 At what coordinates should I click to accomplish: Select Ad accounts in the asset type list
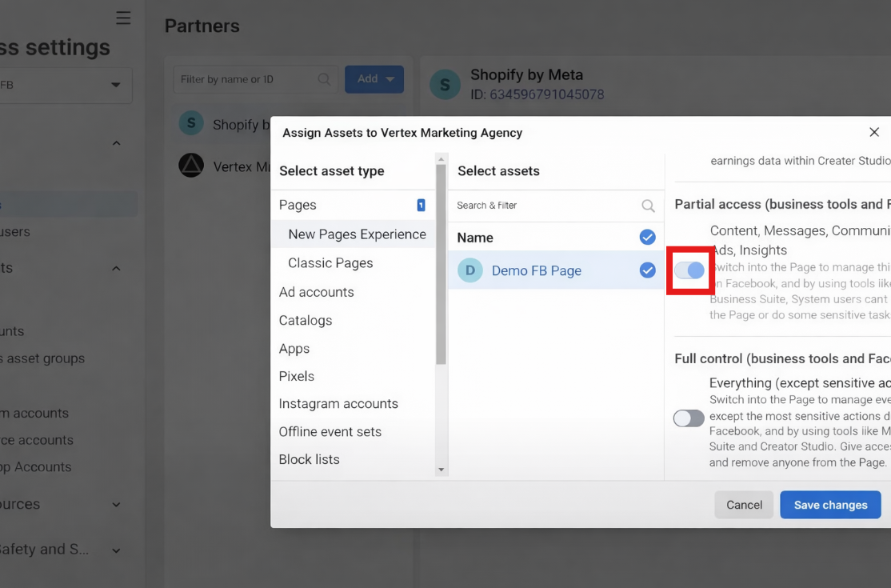(317, 292)
